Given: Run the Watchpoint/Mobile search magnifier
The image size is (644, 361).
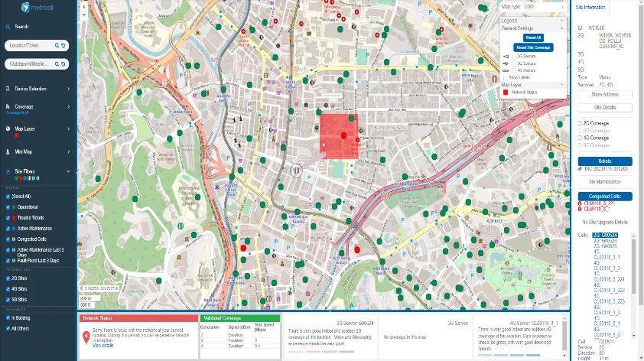Looking at the screenshot, I should 57,64.
